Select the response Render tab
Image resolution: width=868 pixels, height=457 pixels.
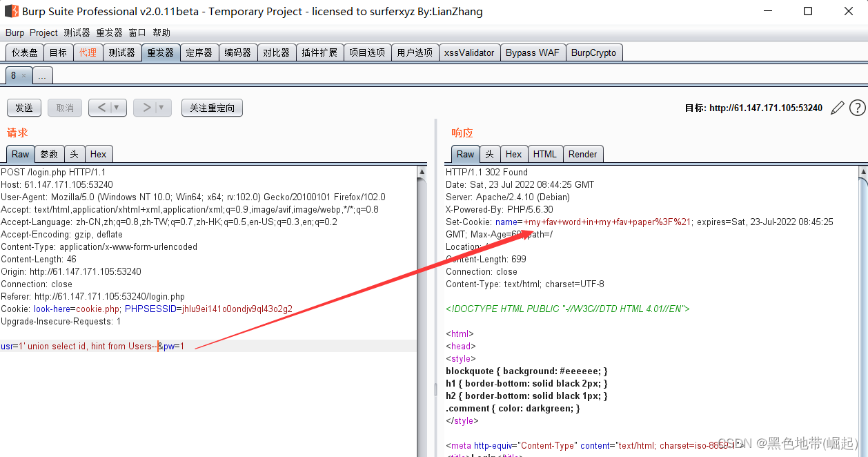[x=583, y=154]
